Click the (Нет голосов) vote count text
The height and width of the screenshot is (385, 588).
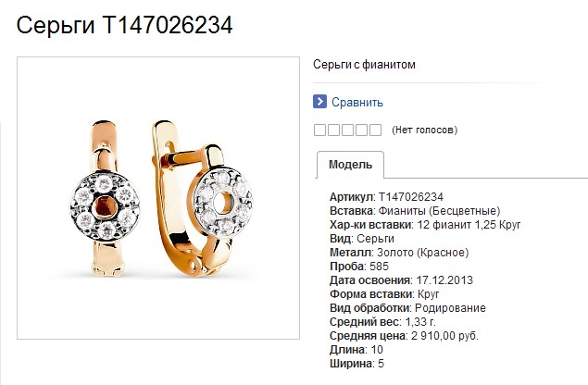pos(424,130)
